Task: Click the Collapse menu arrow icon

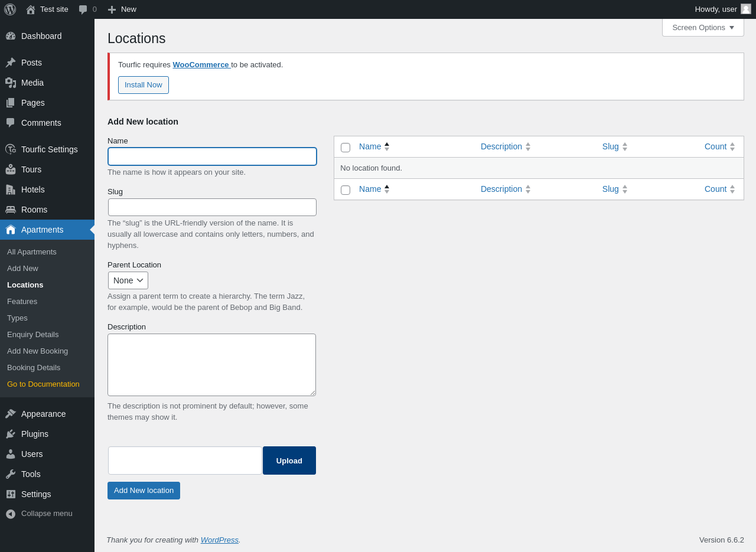Action: [11, 514]
